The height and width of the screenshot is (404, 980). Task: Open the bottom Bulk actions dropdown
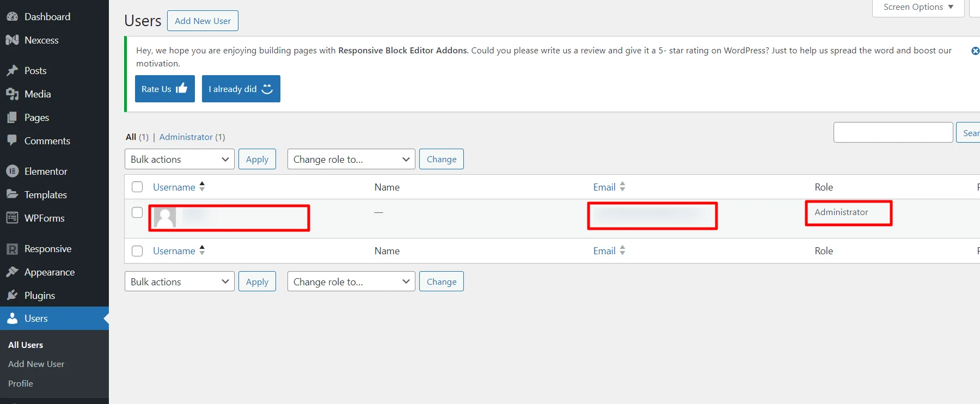180,281
